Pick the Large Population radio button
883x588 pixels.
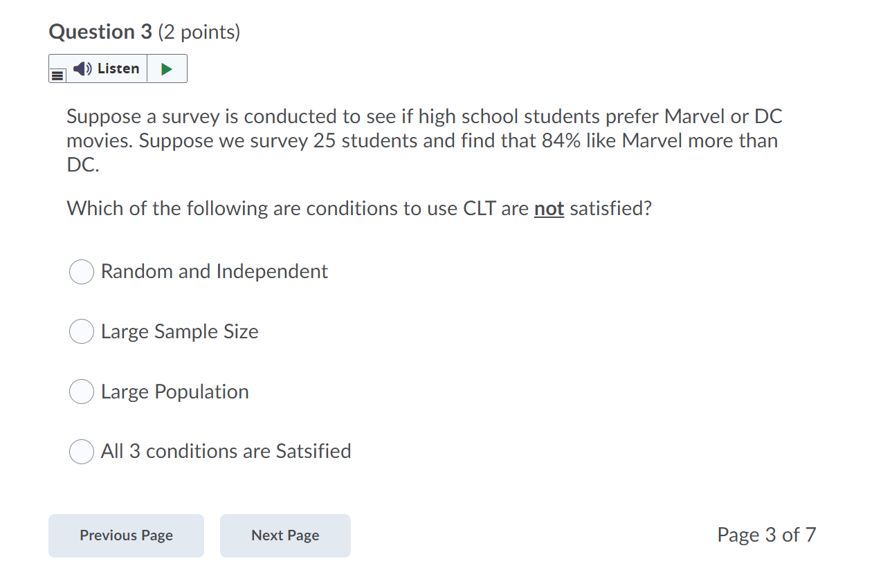click(x=82, y=392)
